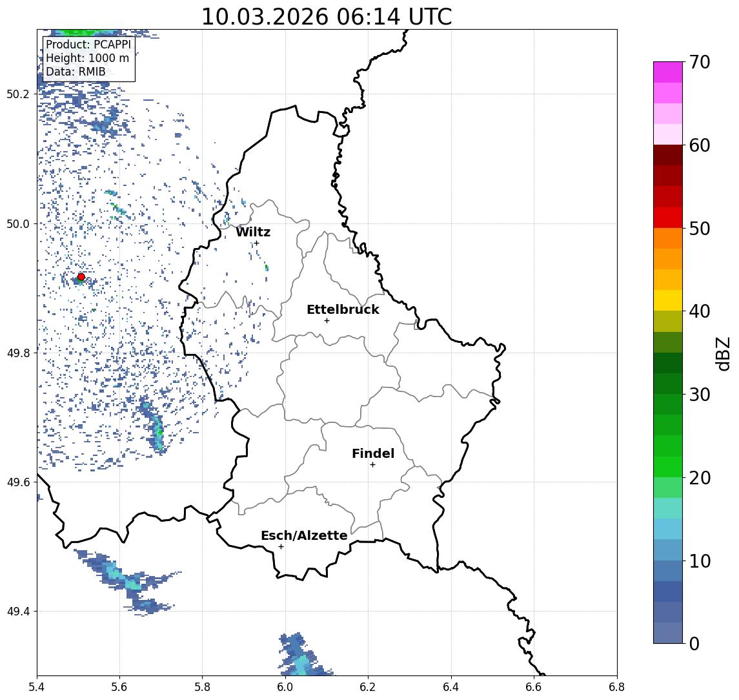Click the 'Height: 1000 m' legend text
The width and height of the screenshot is (739, 700).
pyautogui.click(x=87, y=58)
